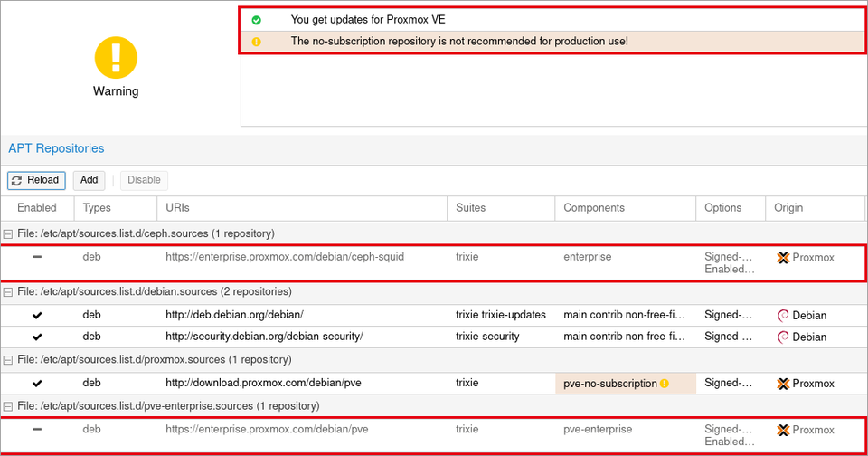The image size is (868, 456).
Task: Click the Disable button
Action: coord(144,180)
